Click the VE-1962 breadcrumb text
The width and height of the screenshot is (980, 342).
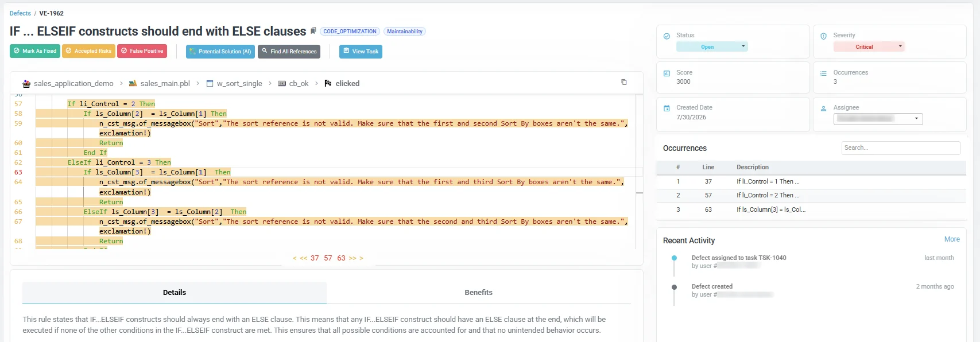coord(52,13)
